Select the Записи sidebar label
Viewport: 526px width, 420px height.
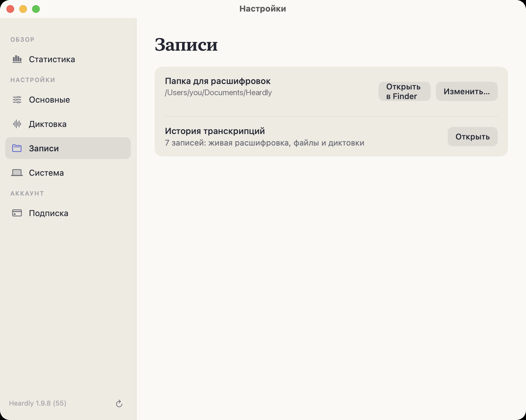[44, 148]
